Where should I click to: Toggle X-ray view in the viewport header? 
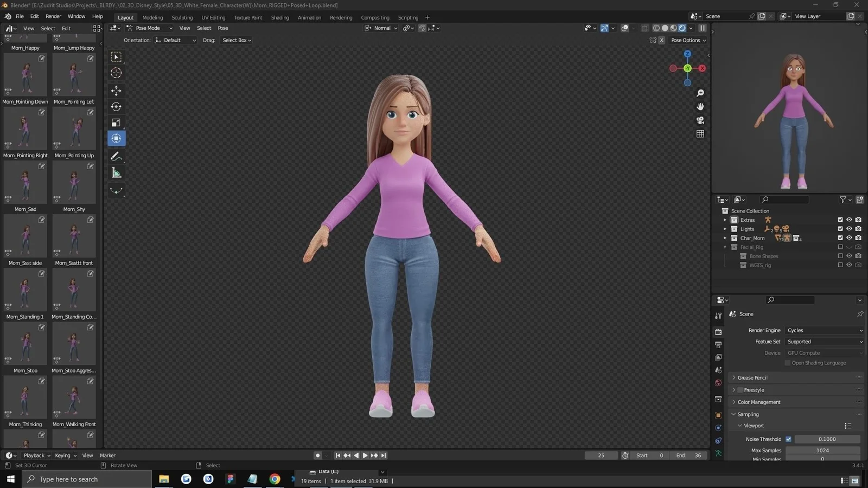click(x=645, y=28)
